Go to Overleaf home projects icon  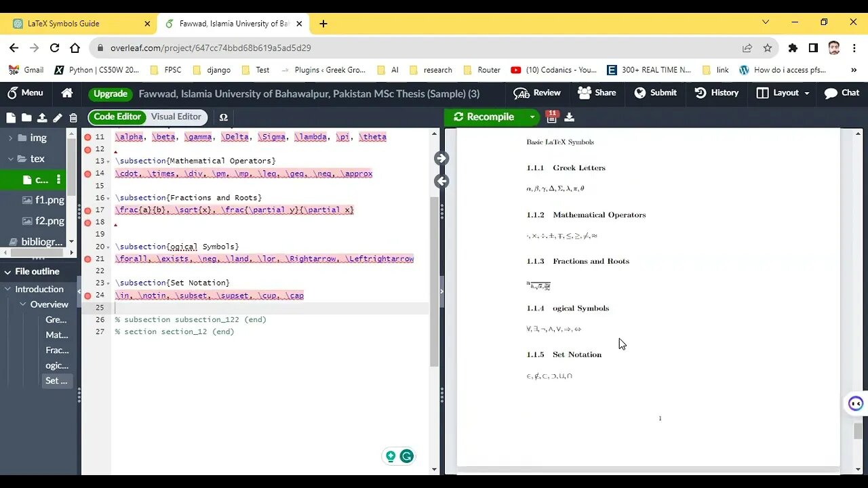tap(67, 93)
